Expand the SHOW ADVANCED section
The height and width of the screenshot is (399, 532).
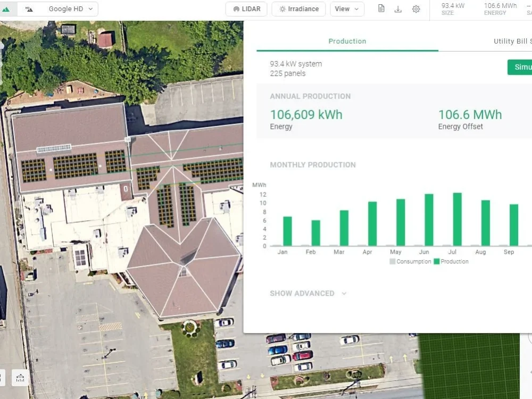[x=307, y=294]
